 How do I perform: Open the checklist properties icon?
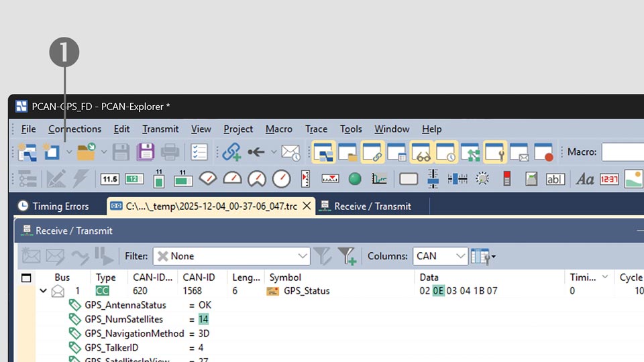[199, 152]
